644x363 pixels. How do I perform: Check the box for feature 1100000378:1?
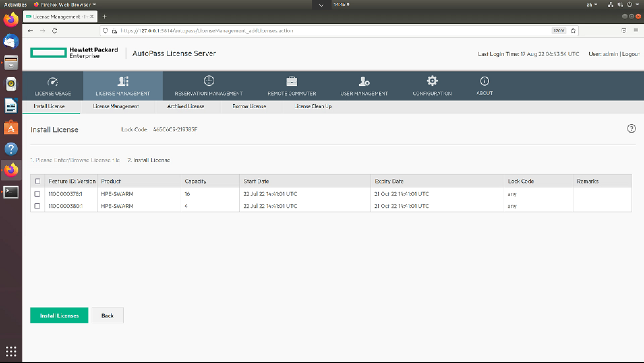[x=37, y=194]
